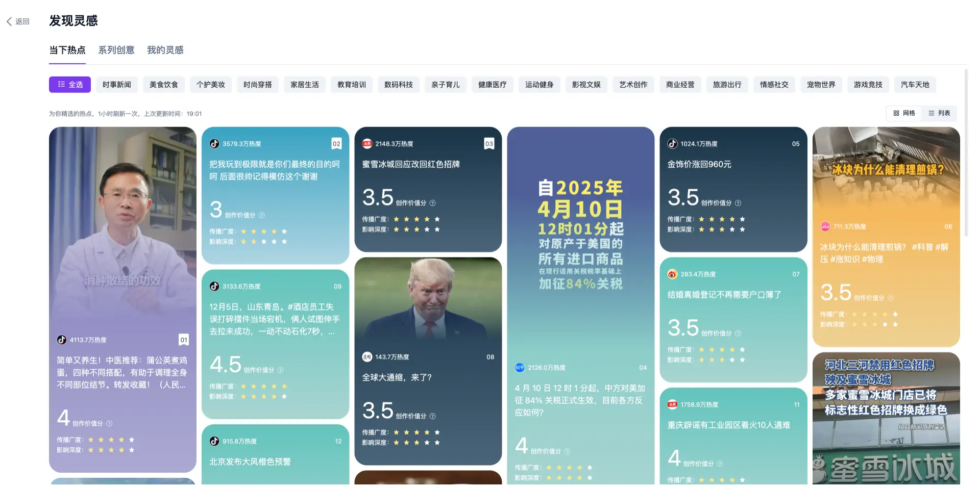The width and height of the screenshot is (980, 488).
Task: Click the Toutiao icon on the 1758.9万热度 card
Action: coord(673,405)
